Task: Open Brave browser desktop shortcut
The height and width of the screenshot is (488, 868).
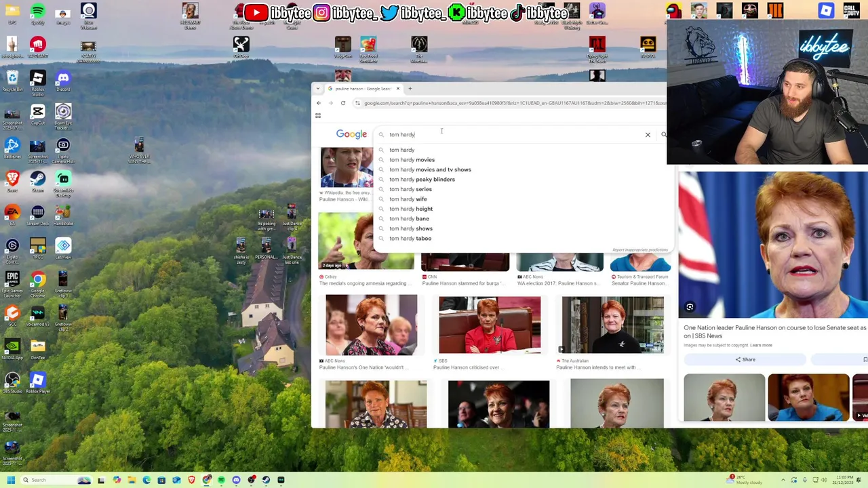Action: (12, 181)
